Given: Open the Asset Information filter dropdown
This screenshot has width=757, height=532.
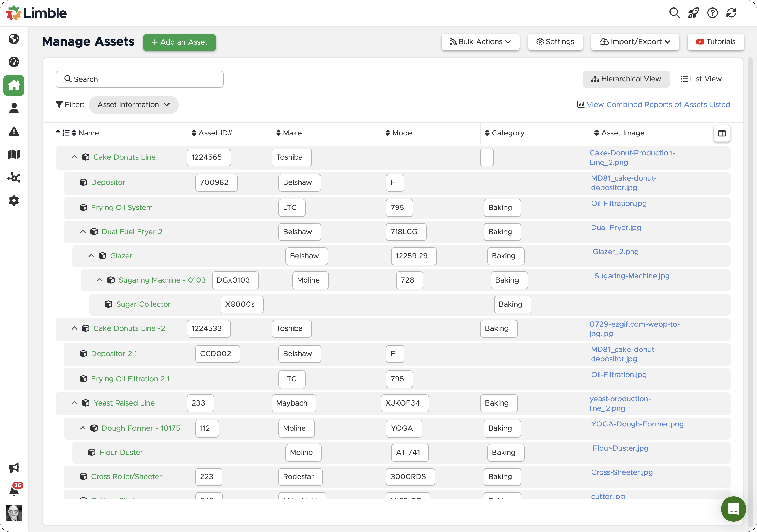Looking at the screenshot, I should pos(133,105).
